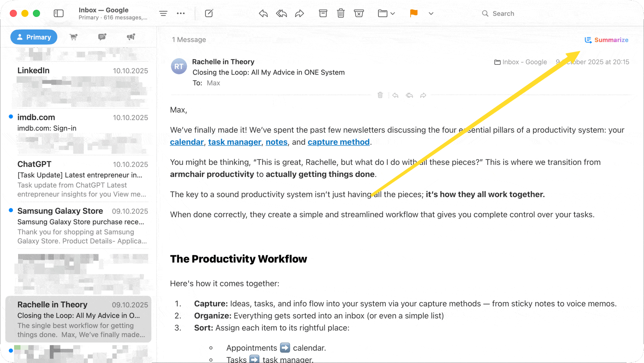This screenshot has width=644, height=363.
Task: Open the Compose new message window
Action: pyautogui.click(x=209, y=13)
